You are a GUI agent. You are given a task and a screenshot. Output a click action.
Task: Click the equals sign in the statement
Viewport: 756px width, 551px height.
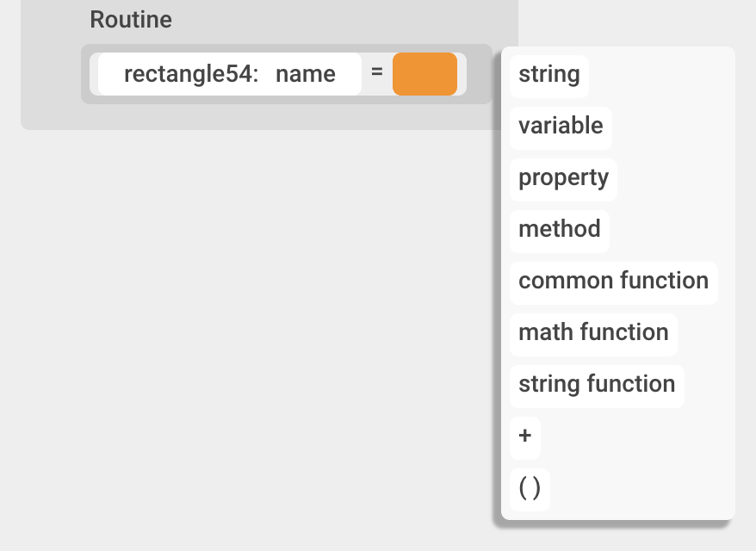click(x=376, y=73)
